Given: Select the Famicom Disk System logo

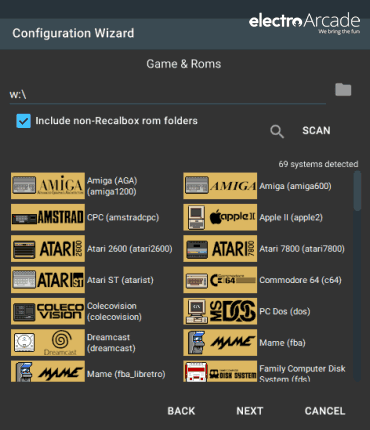Looking at the screenshot, I should (x=220, y=371).
